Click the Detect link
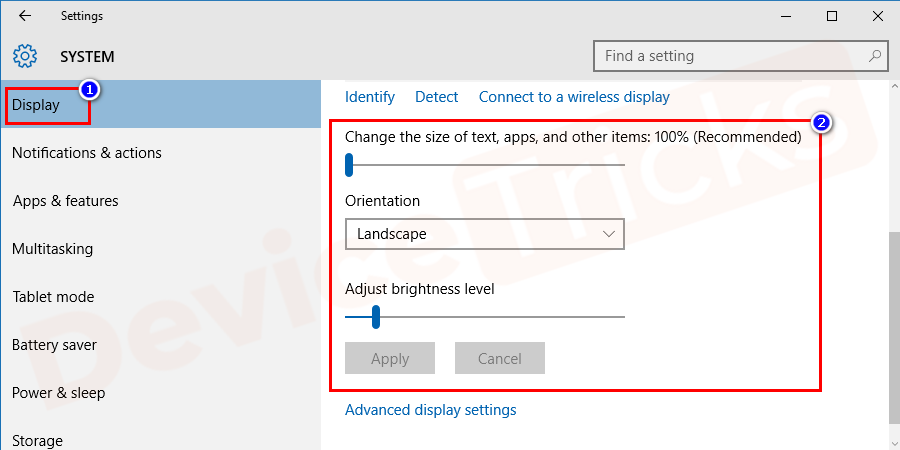900x450 pixels. pyautogui.click(x=436, y=97)
